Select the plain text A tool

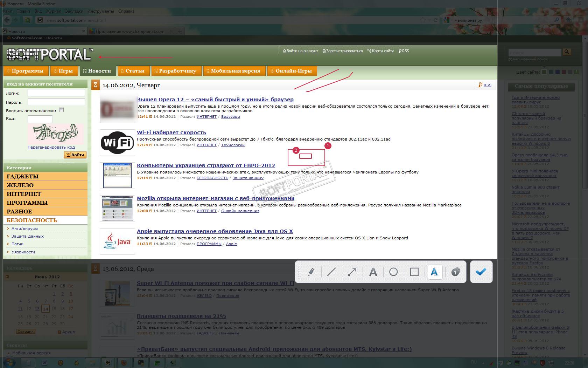click(x=373, y=272)
